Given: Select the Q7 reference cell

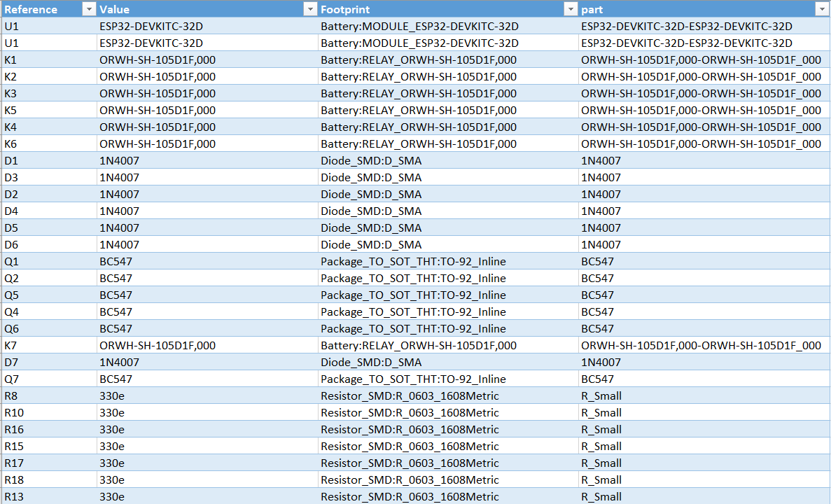Looking at the screenshot, I should pos(49,379).
